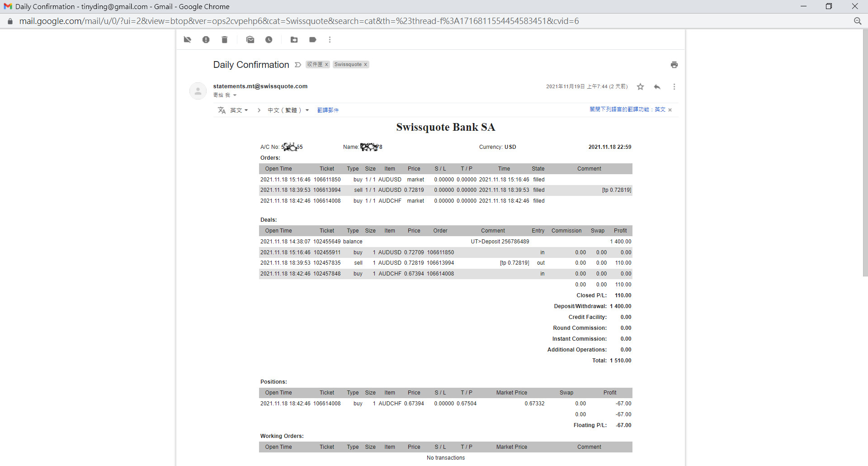Star this message
Image resolution: width=868 pixels, height=466 pixels.
[x=641, y=87]
